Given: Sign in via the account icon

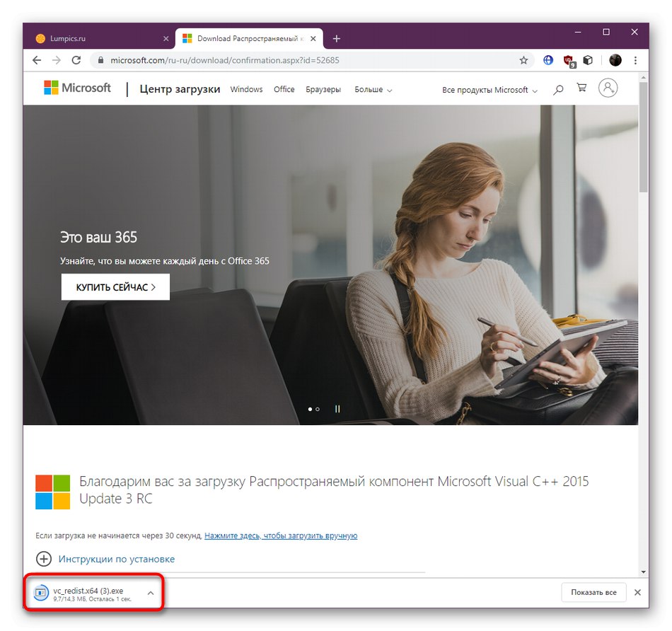Looking at the screenshot, I should point(608,88).
